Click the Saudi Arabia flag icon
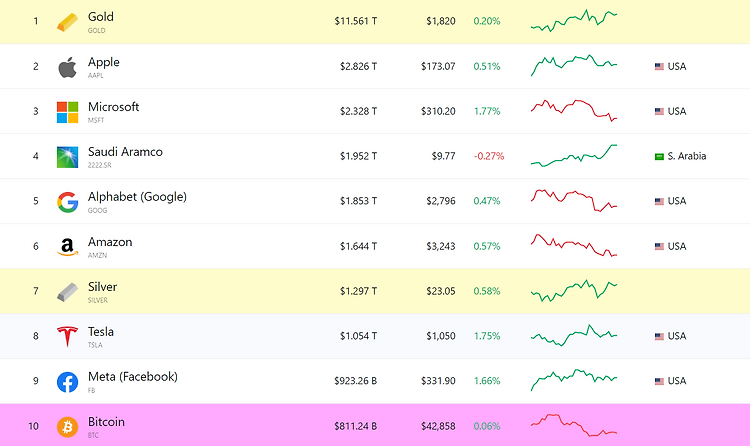Viewport: 750px width, 446px height. click(x=659, y=156)
